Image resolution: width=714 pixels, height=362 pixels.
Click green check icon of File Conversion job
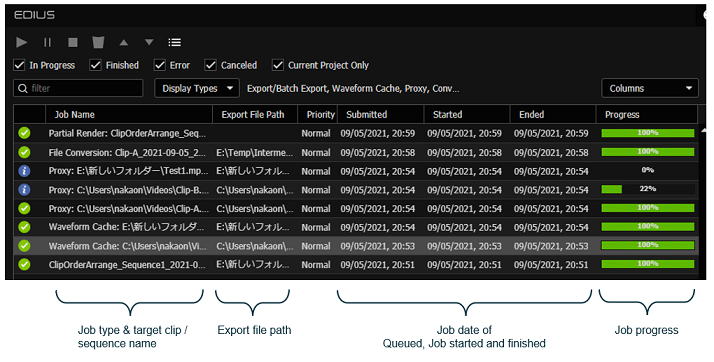(24, 152)
